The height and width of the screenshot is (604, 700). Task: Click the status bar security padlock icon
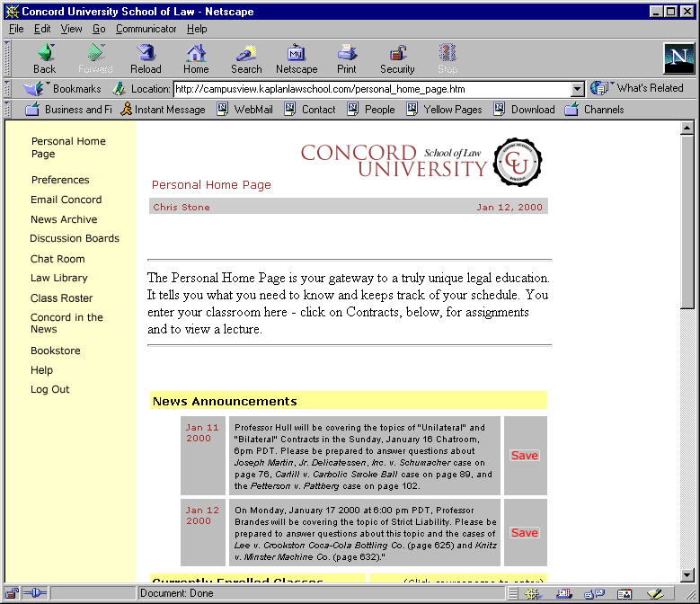pos(12,593)
